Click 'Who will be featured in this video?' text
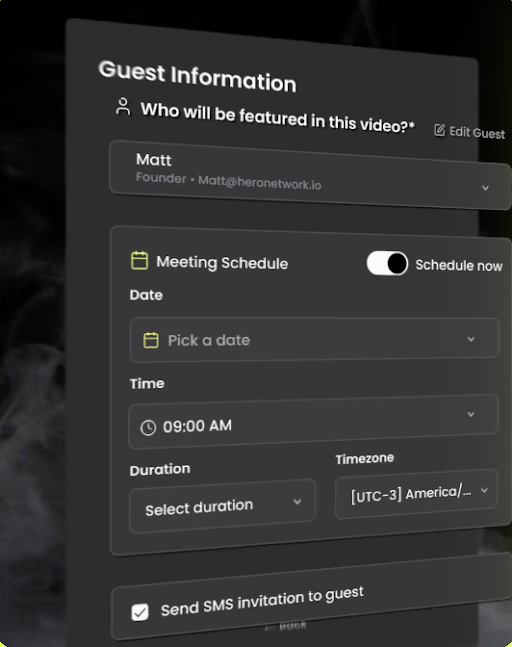The height and width of the screenshot is (647, 512). pyautogui.click(x=277, y=118)
